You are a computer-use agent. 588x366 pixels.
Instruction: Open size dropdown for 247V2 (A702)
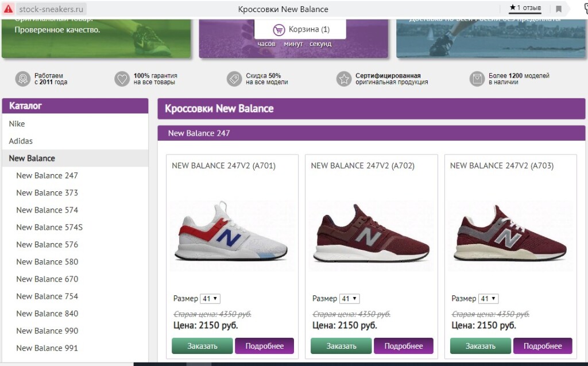349,299
